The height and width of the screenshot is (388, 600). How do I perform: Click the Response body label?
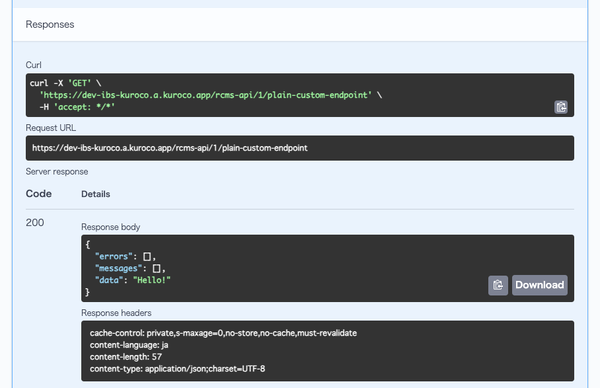click(111, 227)
